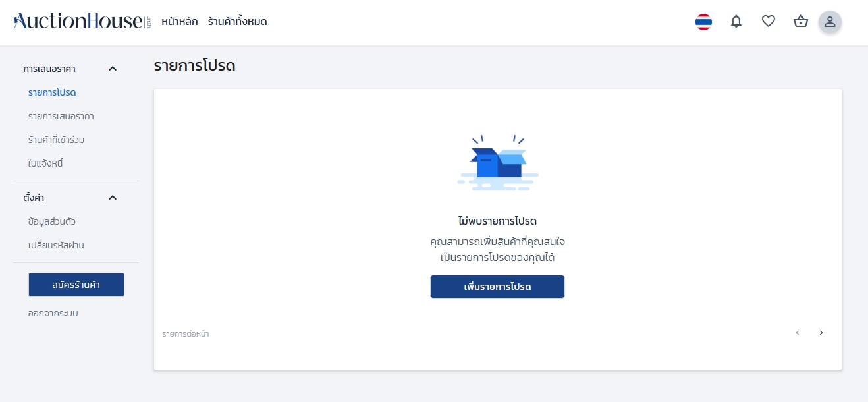Switch to the หน้าหลัก menu item

pyautogui.click(x=178, y=22)
